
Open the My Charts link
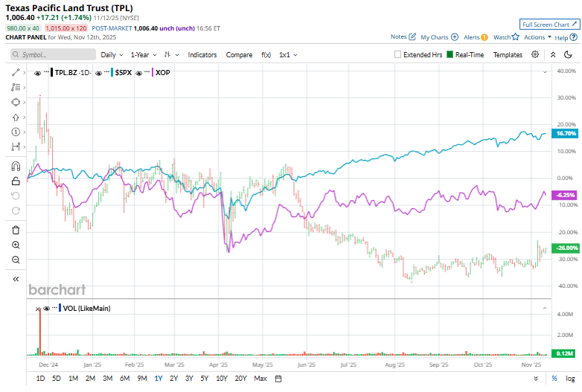tap(438, 36)
